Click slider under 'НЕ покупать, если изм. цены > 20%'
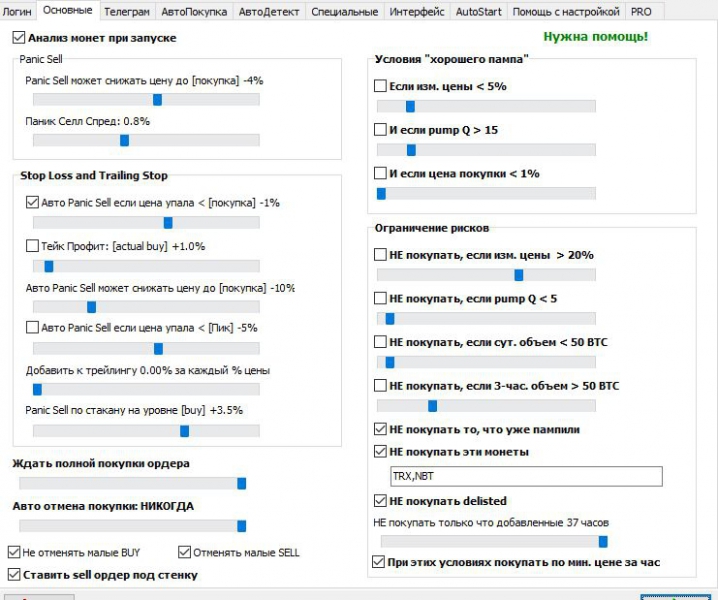718x600 pixels. pos(518,275)
